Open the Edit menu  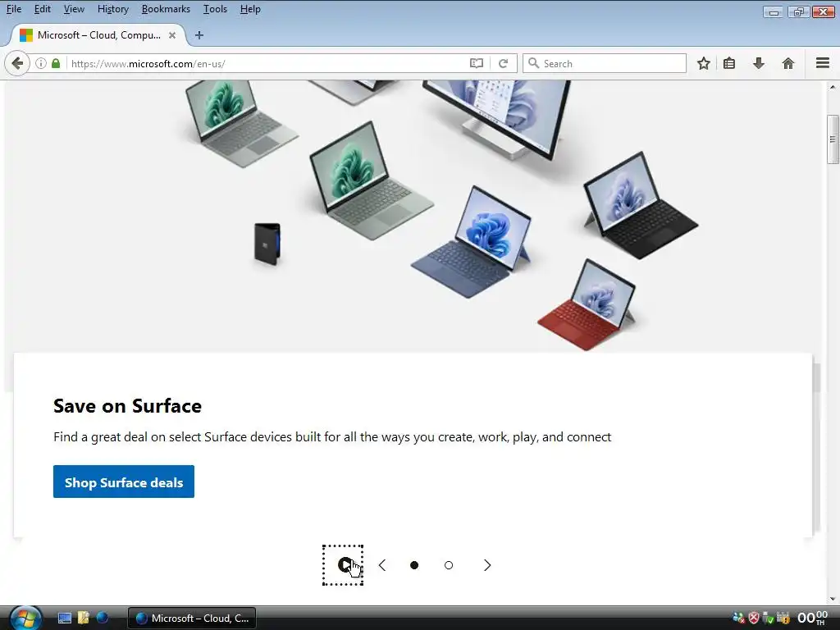coord(43,9)
